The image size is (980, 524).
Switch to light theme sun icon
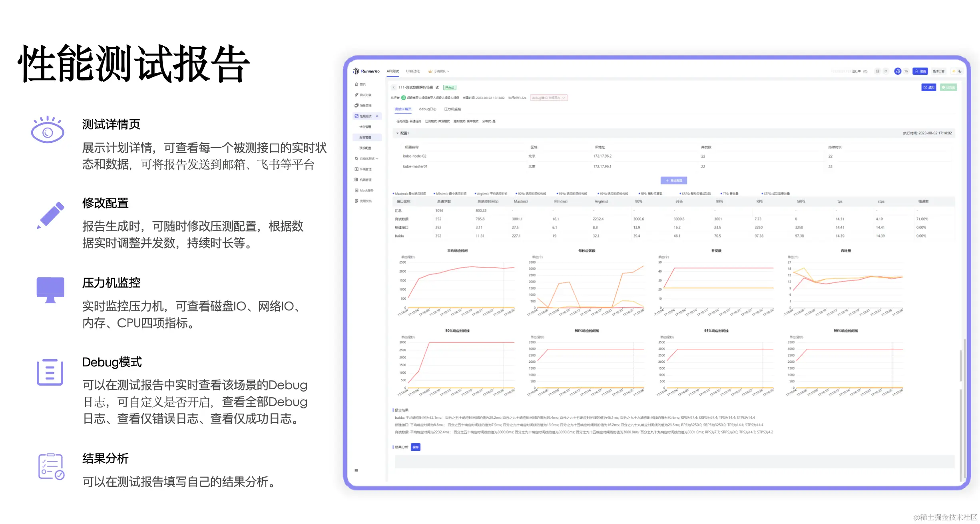[x=954, y=71]
